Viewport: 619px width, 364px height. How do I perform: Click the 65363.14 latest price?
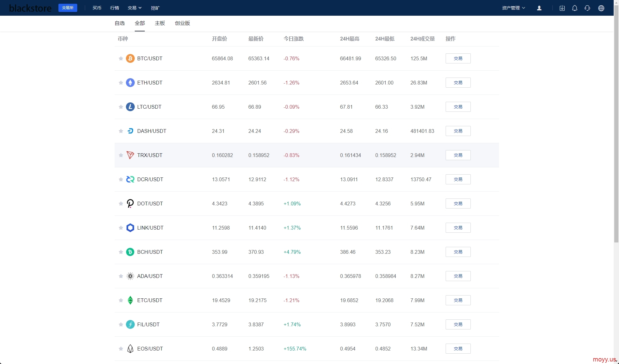(259, 58)
